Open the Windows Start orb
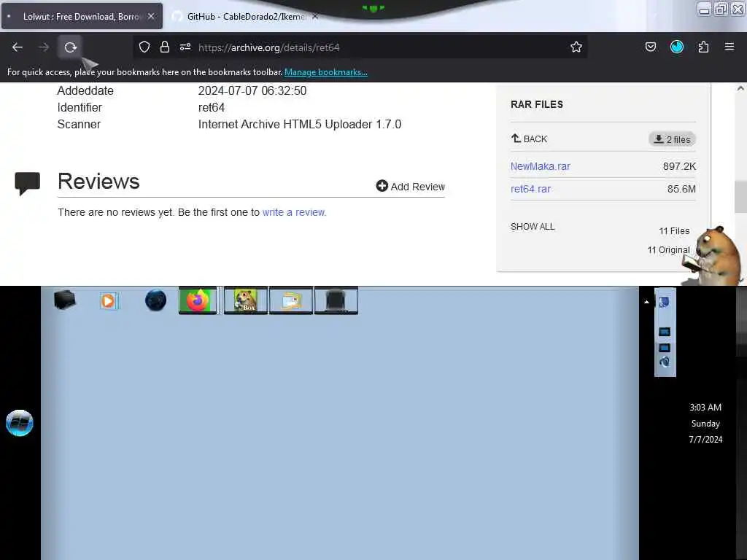Screen dimensions: 747x560 click(x=20, y=423)
